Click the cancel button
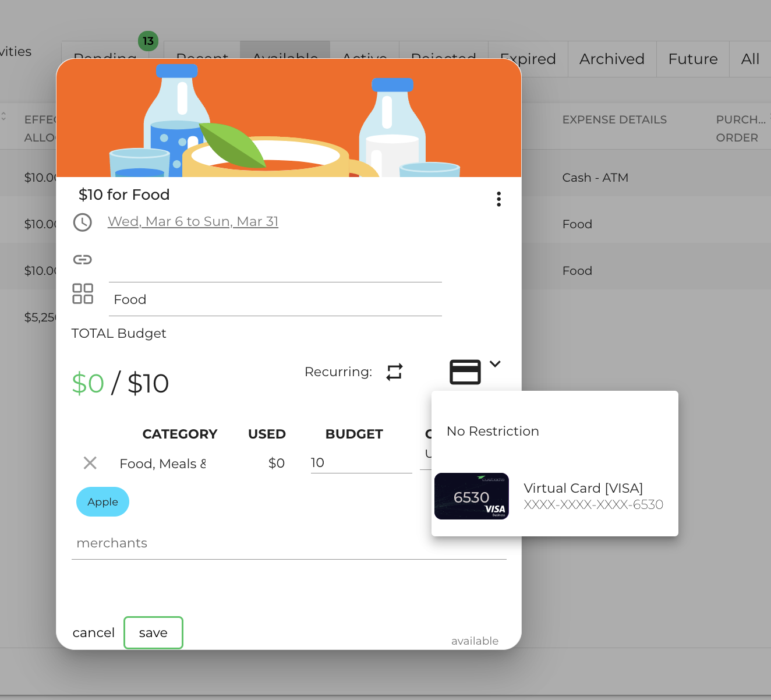 (94, 632)
